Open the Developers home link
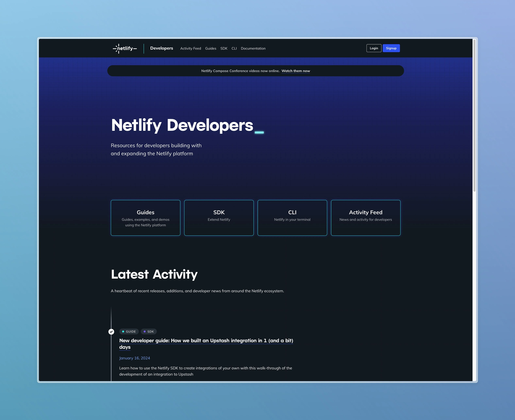Screen dimensions: 515x420 click(x=161, y=48)
